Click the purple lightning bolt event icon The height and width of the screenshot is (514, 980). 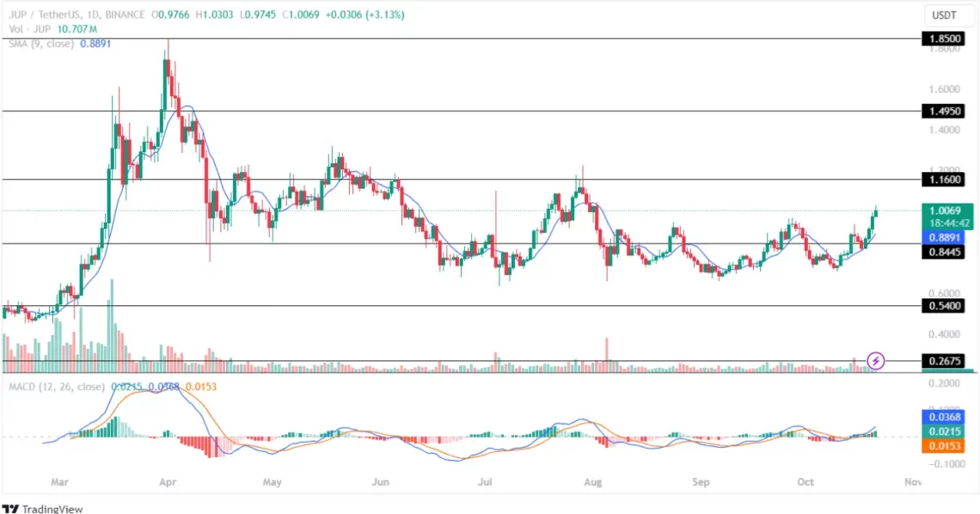point(876,360)
